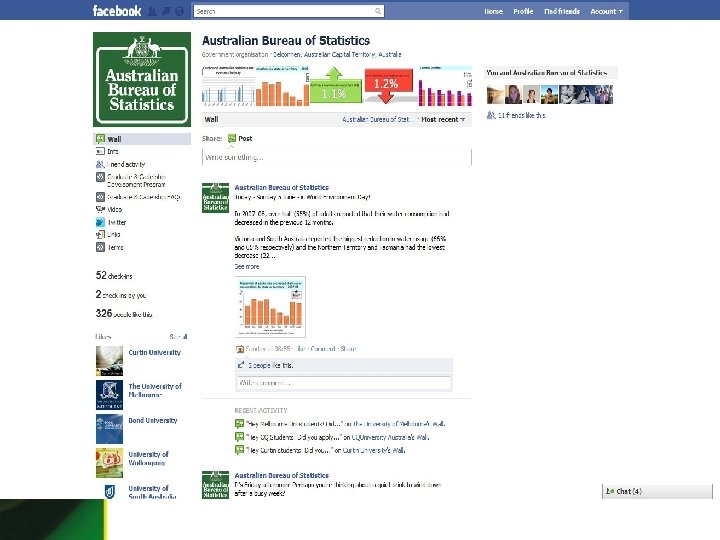Image resolution: width=720 pixels, height=540 pixels.
Task: Open Graduate & Cadetship Development Program tab
Action: (136, 180)
